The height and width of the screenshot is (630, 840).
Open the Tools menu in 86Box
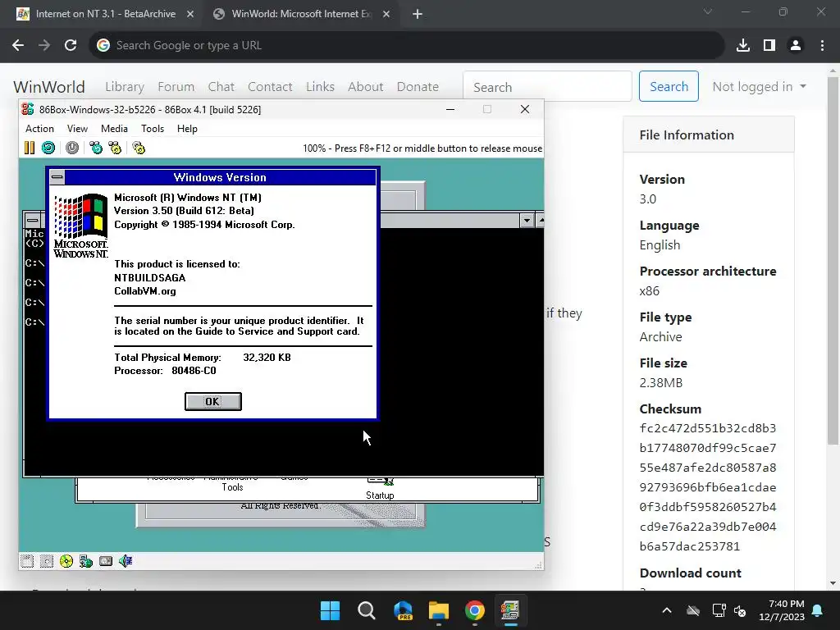tap(152, 129)
